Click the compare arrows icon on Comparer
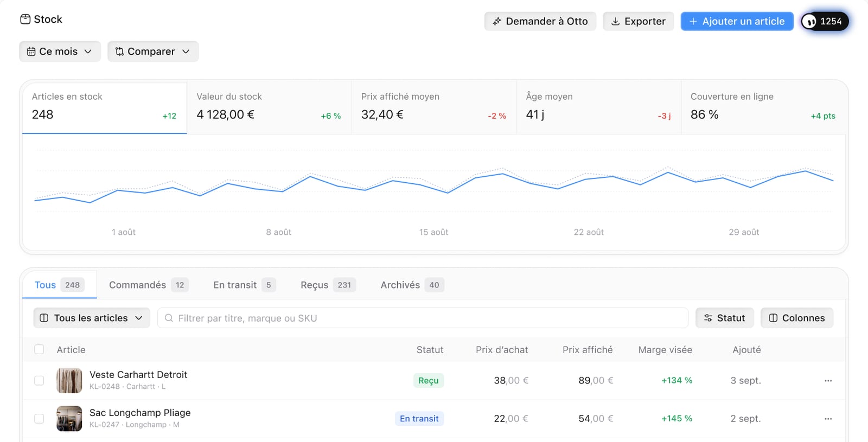868x442 pixels. tap(119, 52)
